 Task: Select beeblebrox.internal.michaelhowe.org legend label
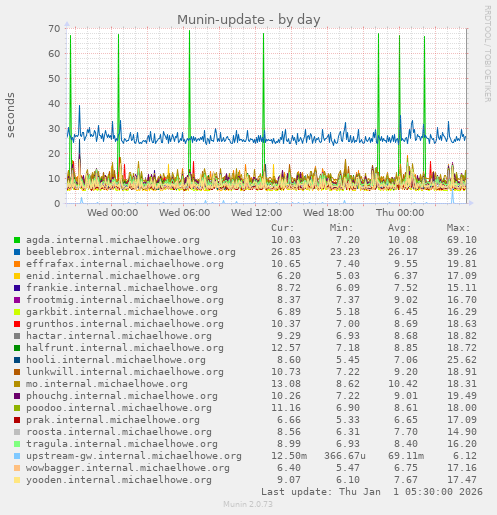pyautogui.click(x=131, y=252)
